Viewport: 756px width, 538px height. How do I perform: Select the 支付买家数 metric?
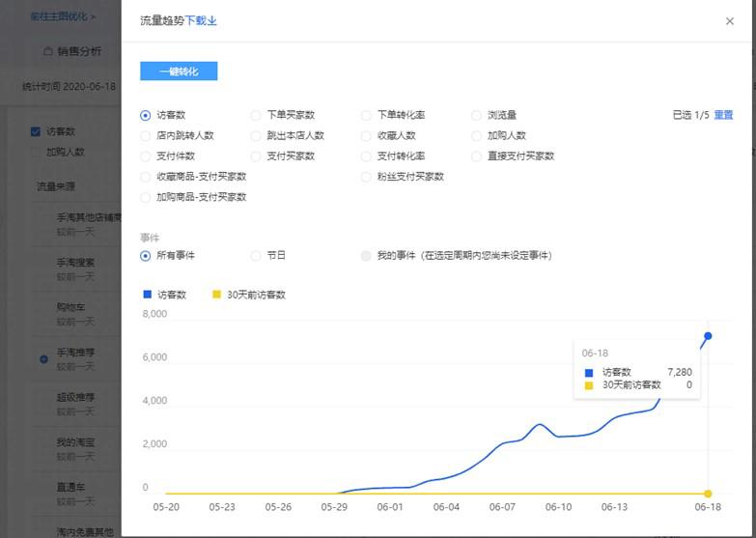coord(256,156)
